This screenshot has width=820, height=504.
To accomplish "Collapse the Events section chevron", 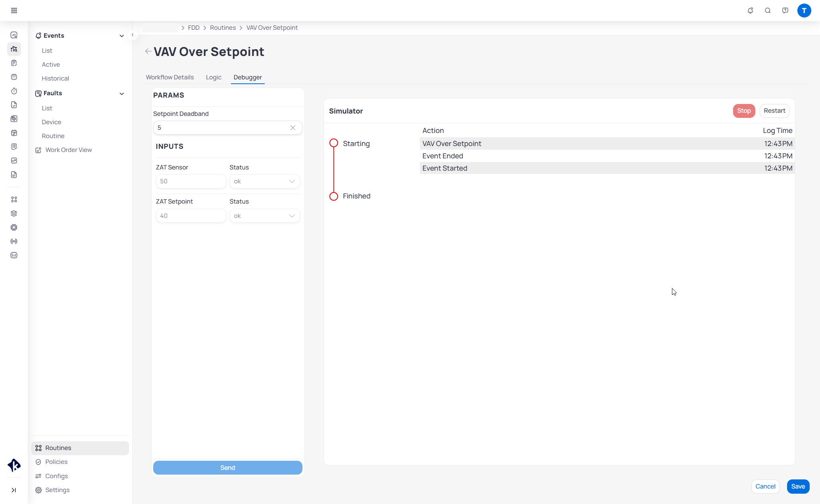I will point(122,36).
